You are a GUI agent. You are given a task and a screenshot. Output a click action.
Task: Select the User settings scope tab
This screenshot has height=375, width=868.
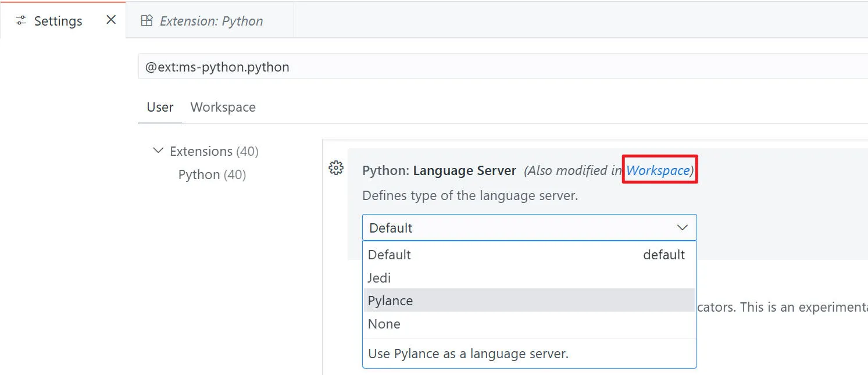tap(160, 108)
